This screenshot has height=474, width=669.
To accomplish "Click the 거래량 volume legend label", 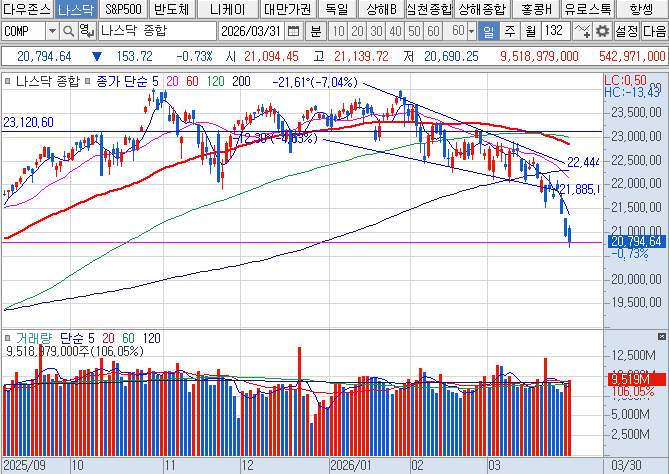I will (34, 338).
